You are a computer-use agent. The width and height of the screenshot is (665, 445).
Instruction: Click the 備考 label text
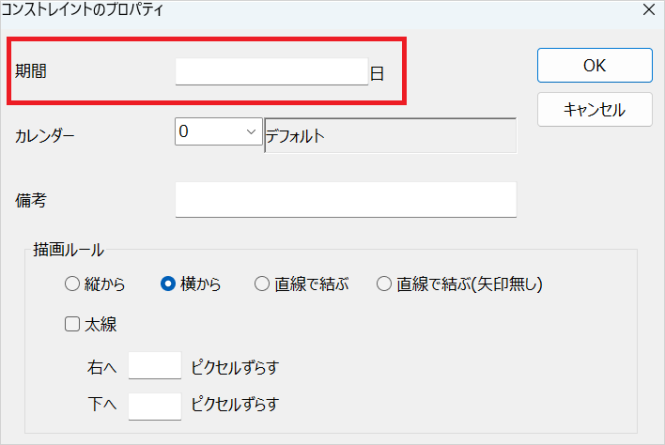pyautogui.click(x=31, y=200)
